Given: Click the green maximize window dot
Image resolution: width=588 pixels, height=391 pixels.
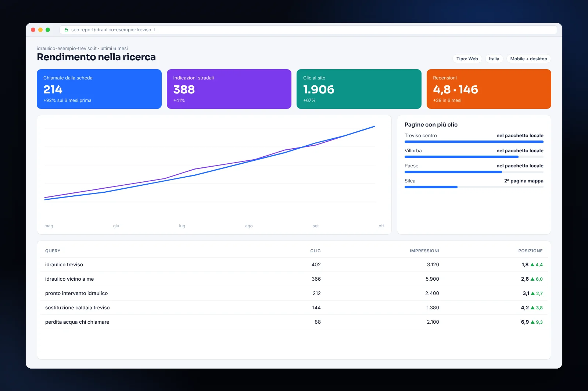Looking at the screenshot, I should tap(48, 30).
